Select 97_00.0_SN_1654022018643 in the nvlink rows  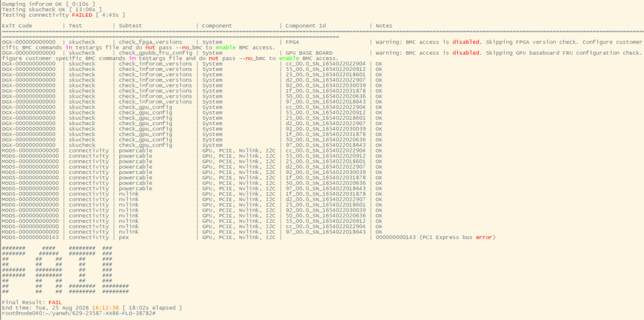326,232
